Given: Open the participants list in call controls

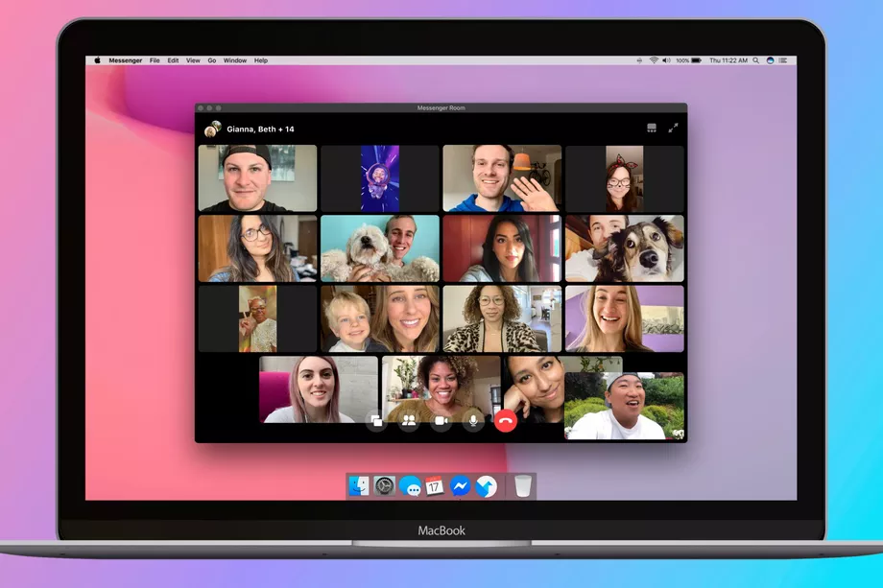Looking at the screenshot, I should click(x=409, y=420).
